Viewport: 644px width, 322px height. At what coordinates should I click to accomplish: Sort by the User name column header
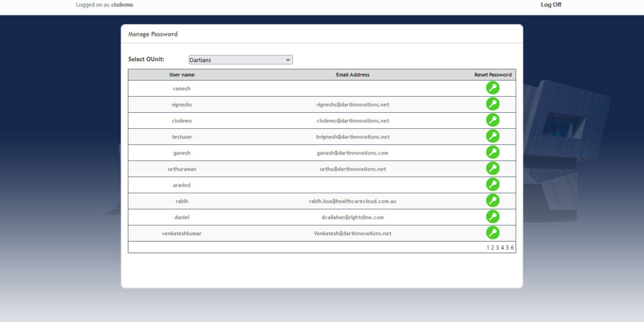click(181, 75)
